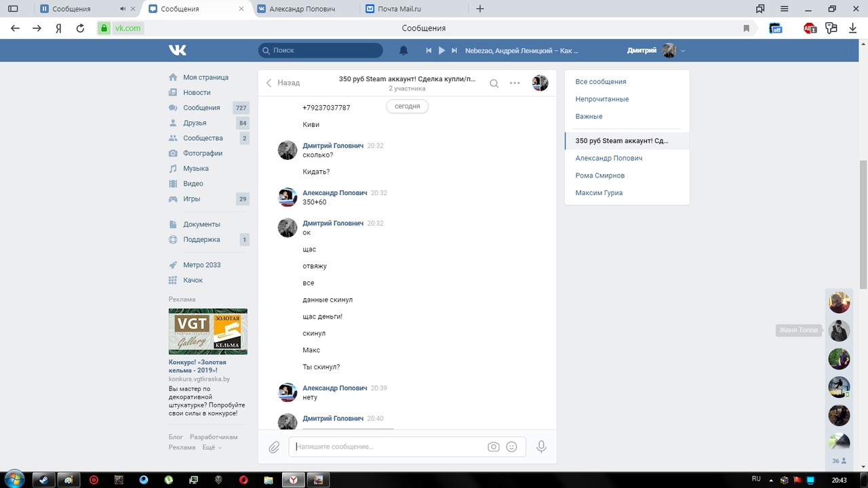Click the notifications bell icon
This screenshot has width=868, height=488.
[x=403, y=51]
